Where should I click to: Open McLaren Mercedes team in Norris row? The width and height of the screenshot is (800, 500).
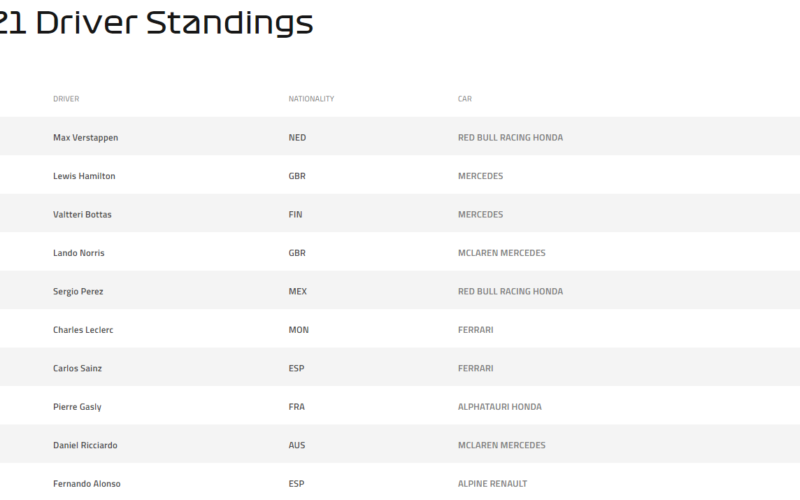pyautogui.click(x=502, y=253)
